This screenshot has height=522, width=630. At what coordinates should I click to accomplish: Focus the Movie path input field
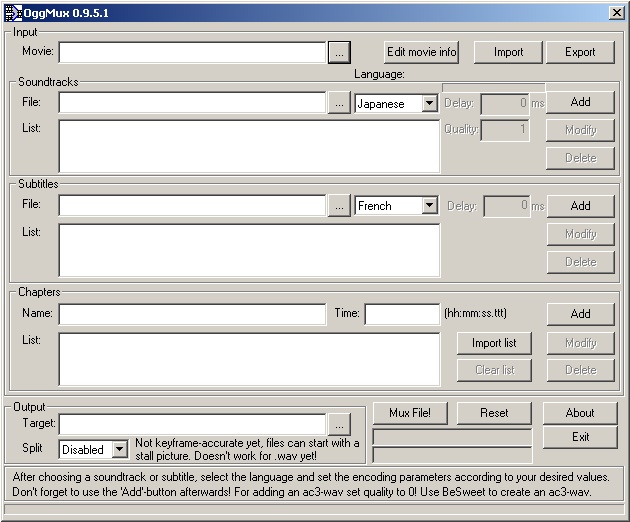point(192,53)
